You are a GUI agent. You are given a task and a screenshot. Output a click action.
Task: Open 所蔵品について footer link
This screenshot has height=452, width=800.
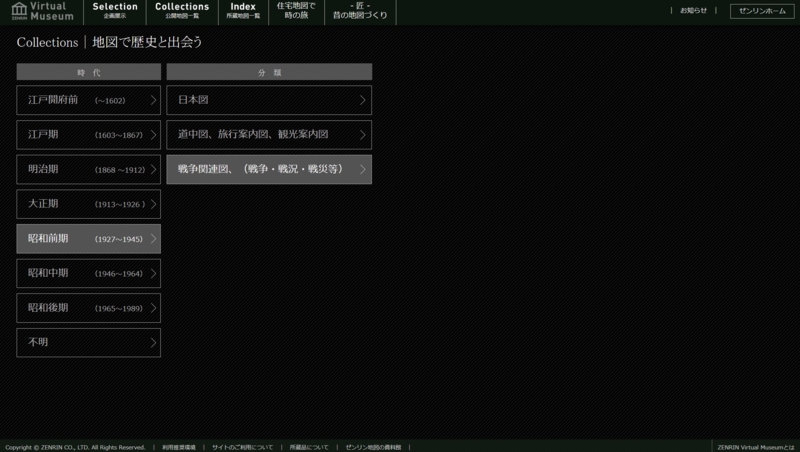(309, 447)
